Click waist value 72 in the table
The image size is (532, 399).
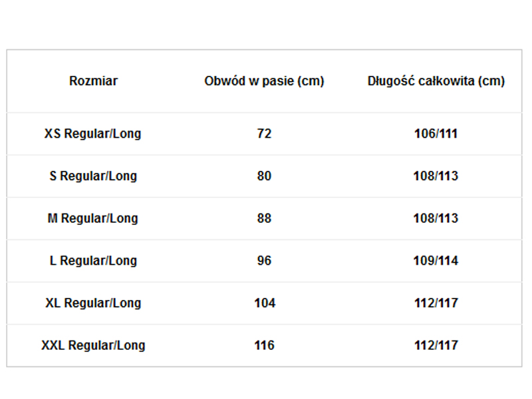click(264, 134)
